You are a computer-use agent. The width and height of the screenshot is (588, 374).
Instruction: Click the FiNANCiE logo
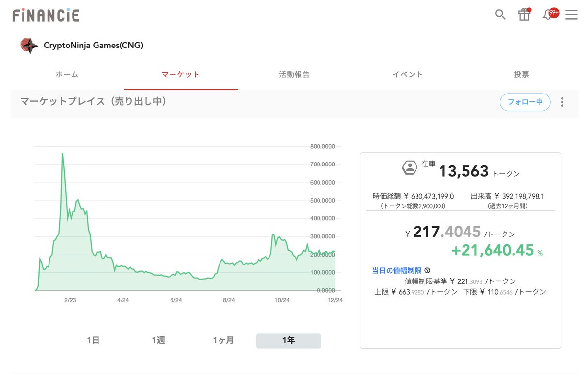46,15
